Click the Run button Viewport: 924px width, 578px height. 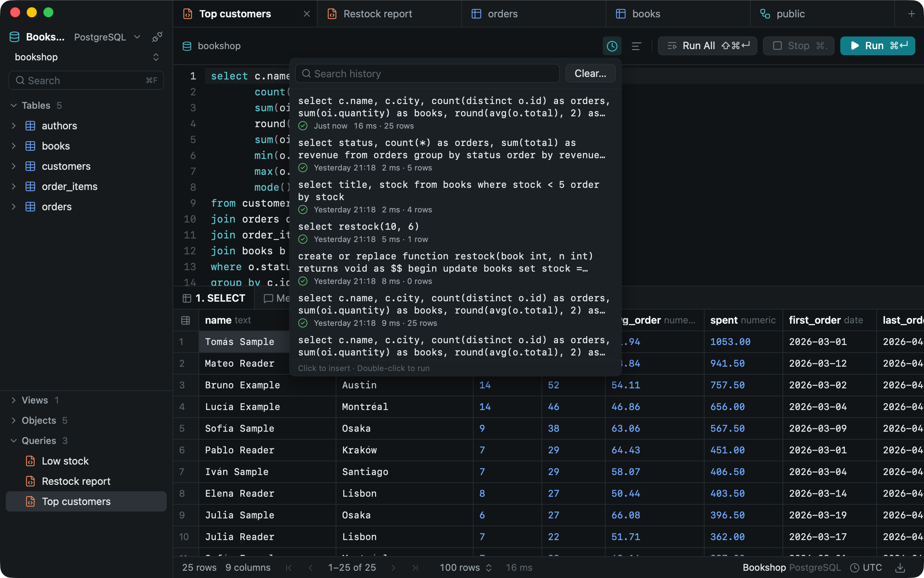click(877, 46)
